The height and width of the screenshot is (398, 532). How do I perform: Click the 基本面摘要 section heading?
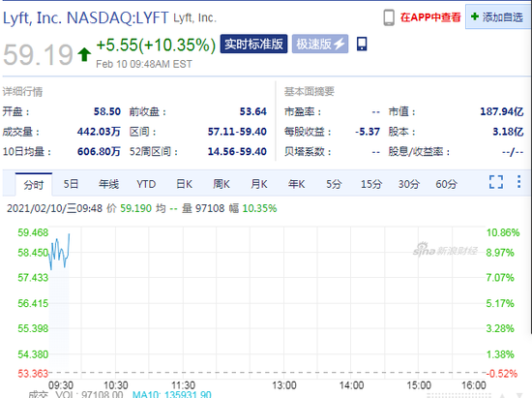(x=310, y=91)
